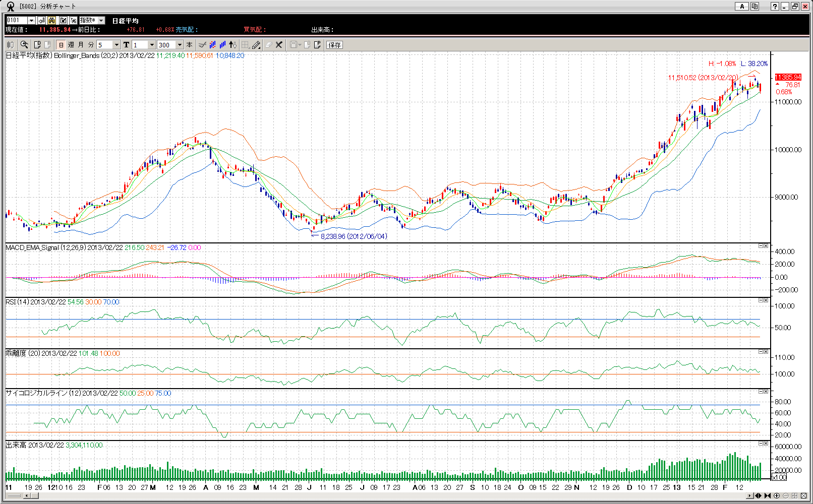Click the scrollbar right arrow at bottom
The width and height of the screenshot is (813, 504).
[x=750, y=496]
